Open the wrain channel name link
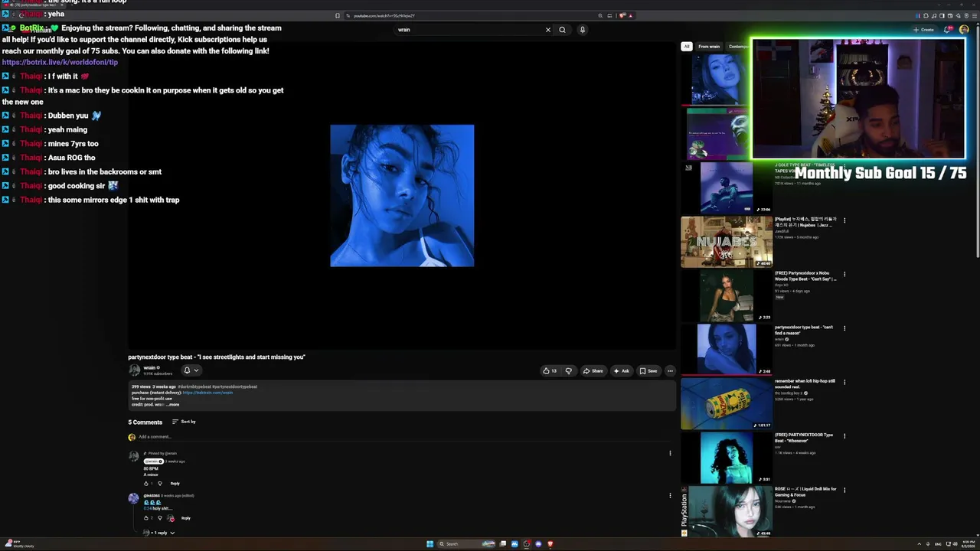The height and width of the screenshot is (551, 980). pyautogui.click(x=150, y=367)
